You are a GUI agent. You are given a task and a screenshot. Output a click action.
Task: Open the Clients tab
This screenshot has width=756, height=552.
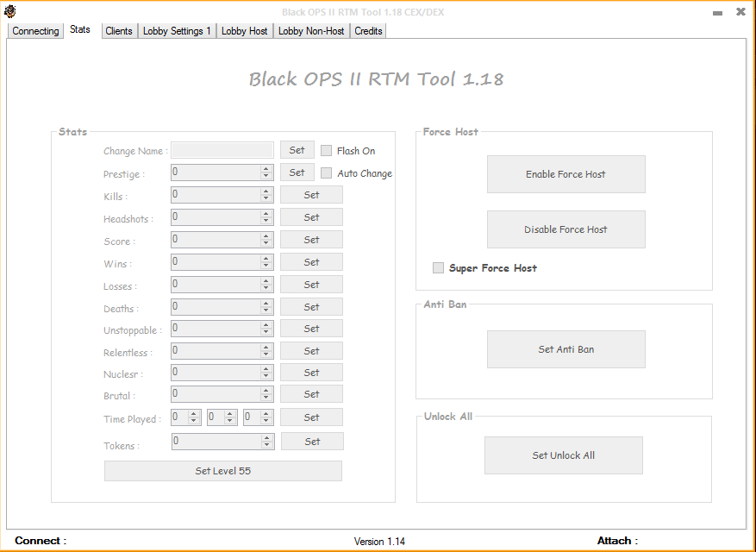[x=119, y=31]
